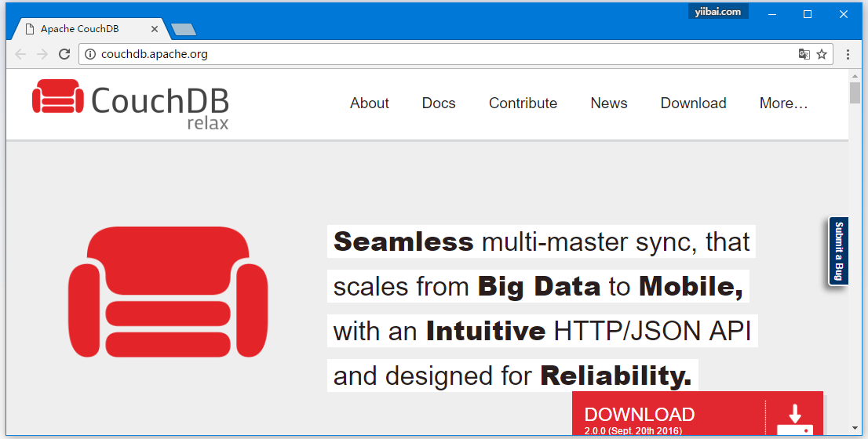This screenshot has height=439, width=868.
Task: Close the Apache CouchDB tab
Action: pyautogui.click(x=155, y=29)
